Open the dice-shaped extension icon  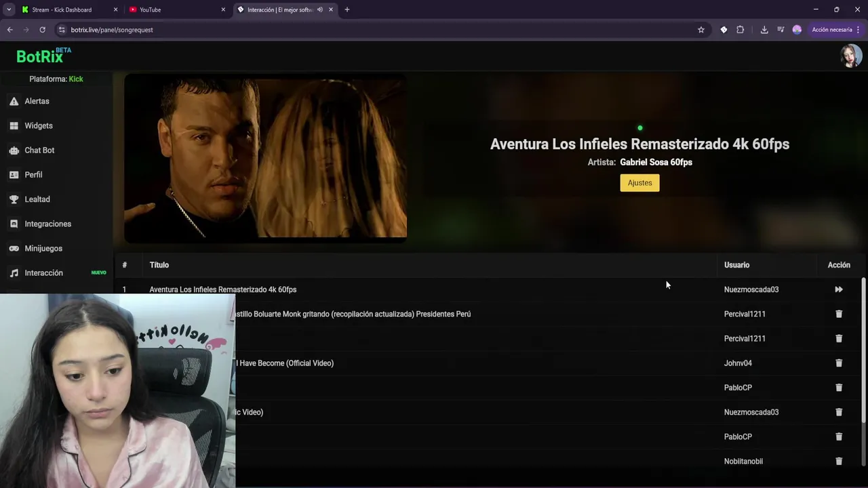point(724,30)
